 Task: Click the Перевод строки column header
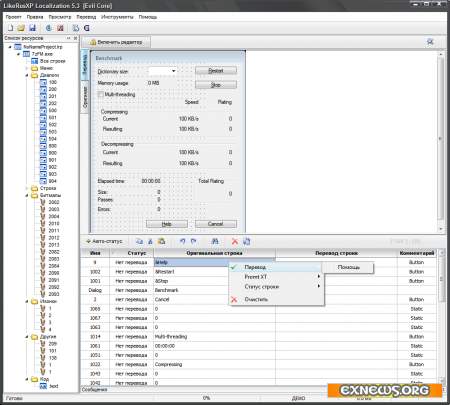[336, 253]
